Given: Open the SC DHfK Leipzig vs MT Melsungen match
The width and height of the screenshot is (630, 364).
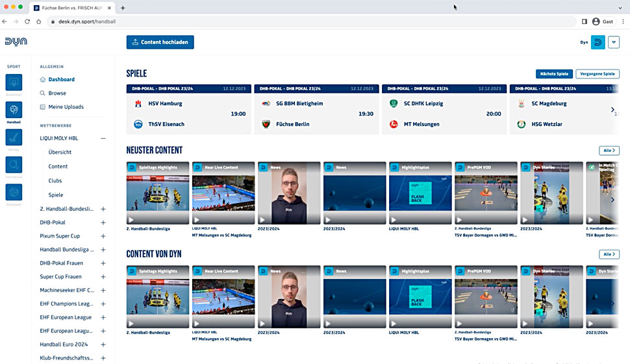Looking at the screenshot, I should pyautogui.click(x=444, y=109).
